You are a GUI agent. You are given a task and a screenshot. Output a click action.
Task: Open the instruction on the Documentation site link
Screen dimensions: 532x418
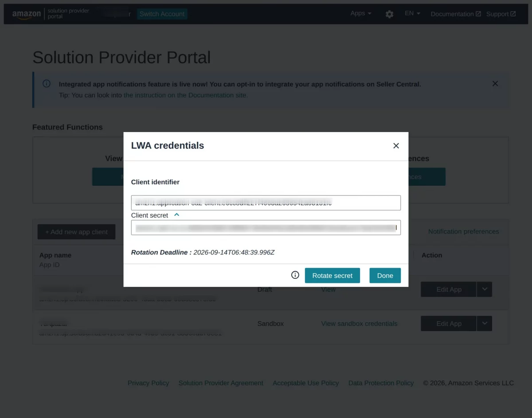pos(185,95)
